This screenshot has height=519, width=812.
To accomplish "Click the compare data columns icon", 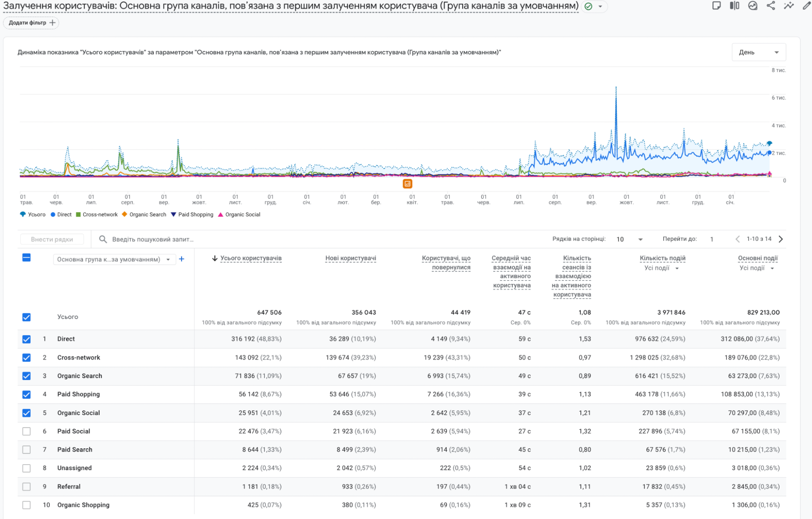I will point(734,6).
